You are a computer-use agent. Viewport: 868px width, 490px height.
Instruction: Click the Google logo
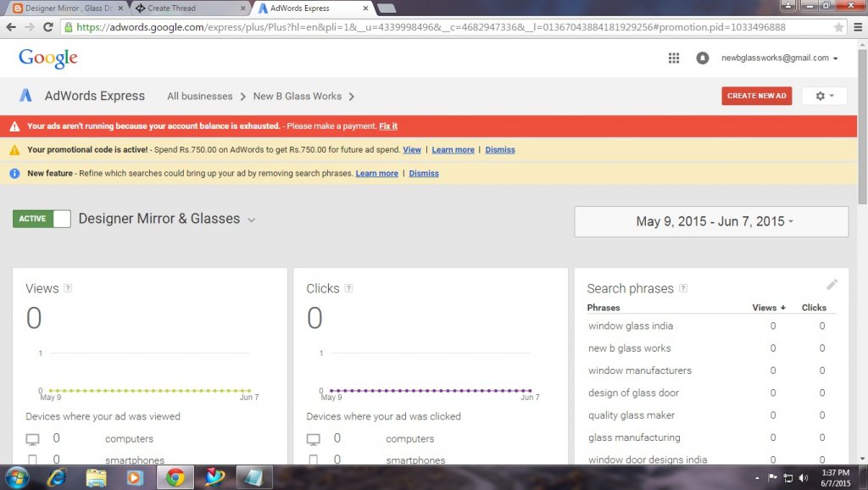tap(48, 58)
